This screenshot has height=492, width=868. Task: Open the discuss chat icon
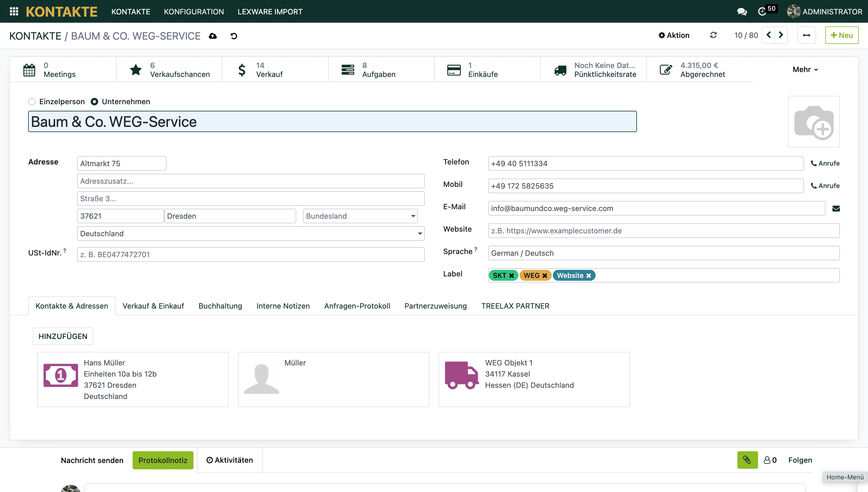pos(742,11)
